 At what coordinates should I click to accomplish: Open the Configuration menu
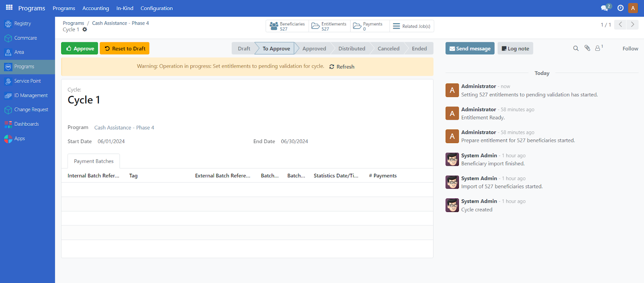point(157,8)
